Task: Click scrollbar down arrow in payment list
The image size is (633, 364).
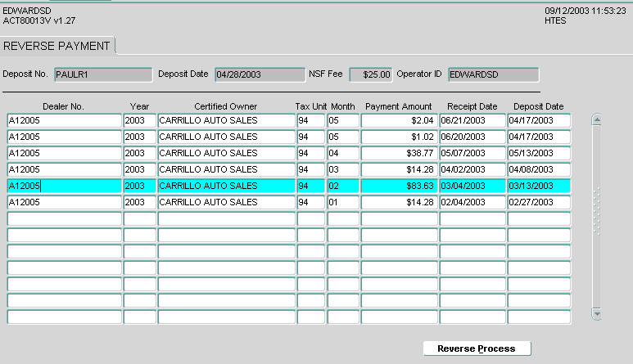Action: tap(596, 312)
